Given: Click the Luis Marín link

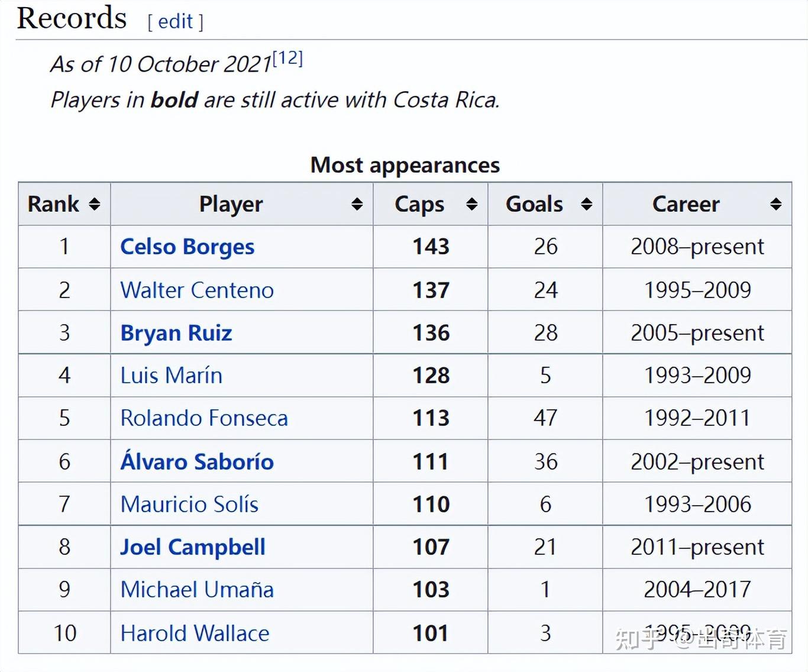Looking at the screenshot, I should [x=171, y=376].
